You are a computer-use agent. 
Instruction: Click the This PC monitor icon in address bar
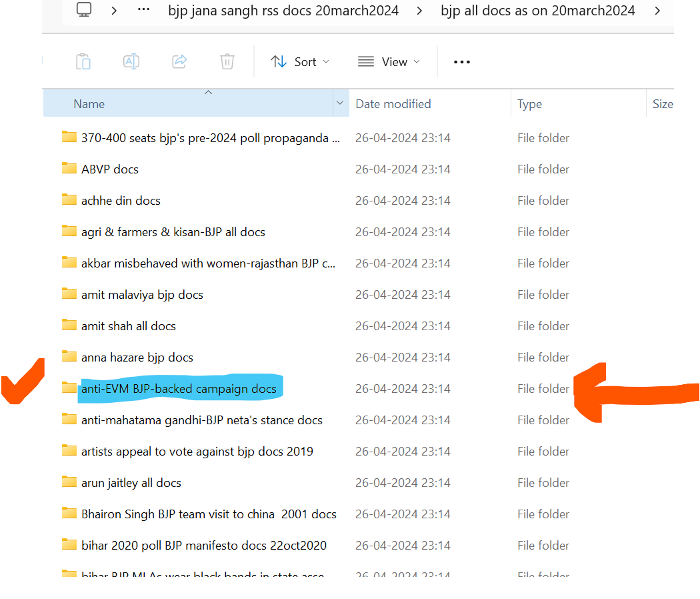click(84, 10)
